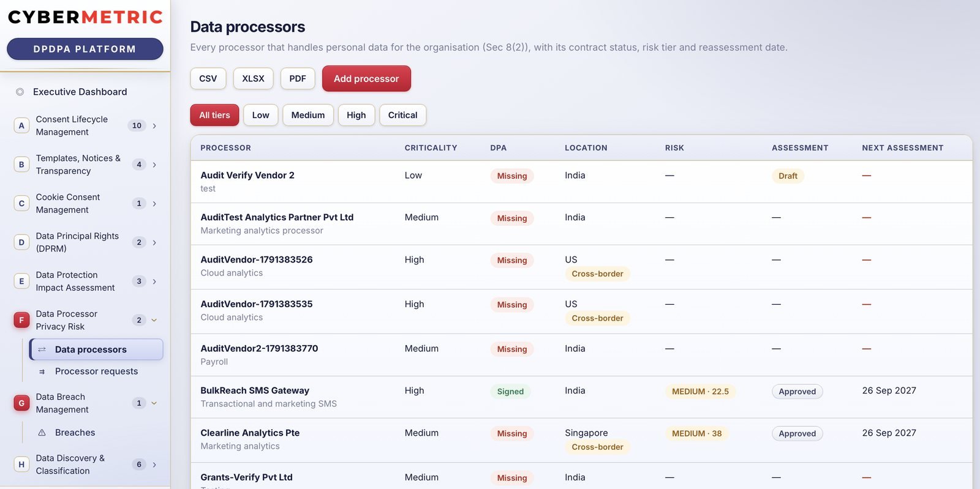The width and height of the screenshot is (980, 489).
Task: Click the Draft badge for Audit Verify Vendor 2
Action: [788, 176]
